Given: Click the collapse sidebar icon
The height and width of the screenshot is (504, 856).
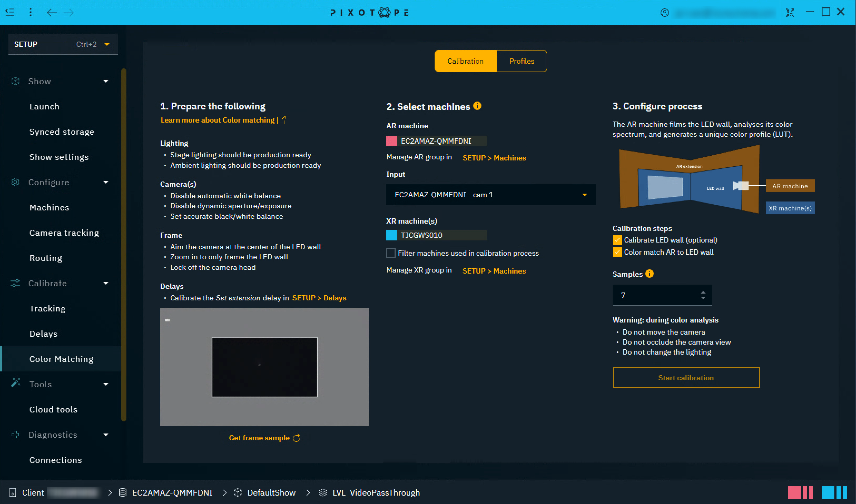Looking at the screenshot, I should pos(10,12).
